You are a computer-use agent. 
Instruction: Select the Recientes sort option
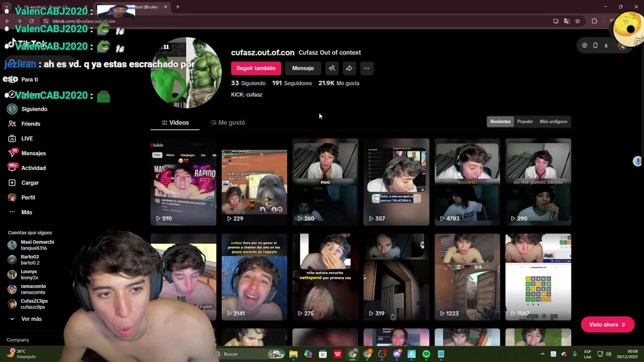[500, 122]
